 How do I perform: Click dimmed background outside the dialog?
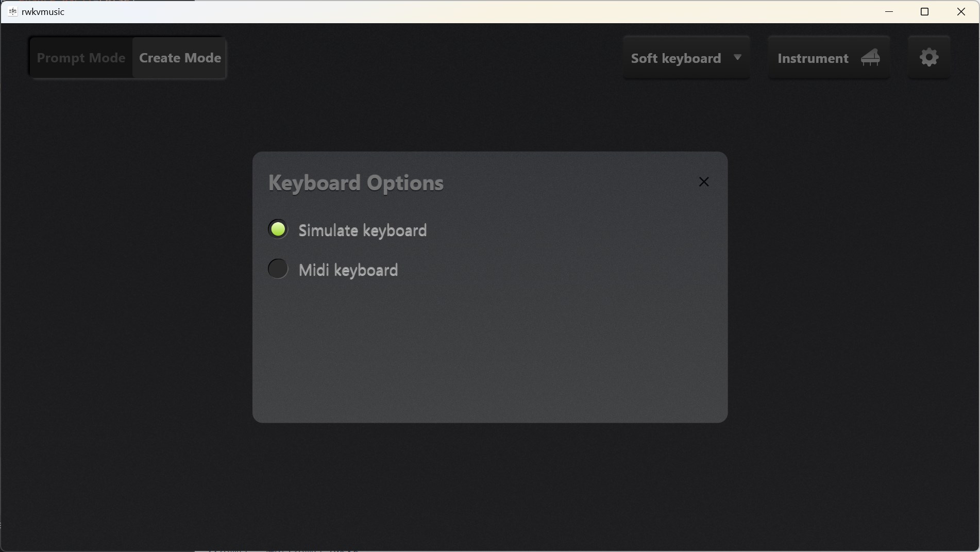pyautogui.click(x=124, y=309)
